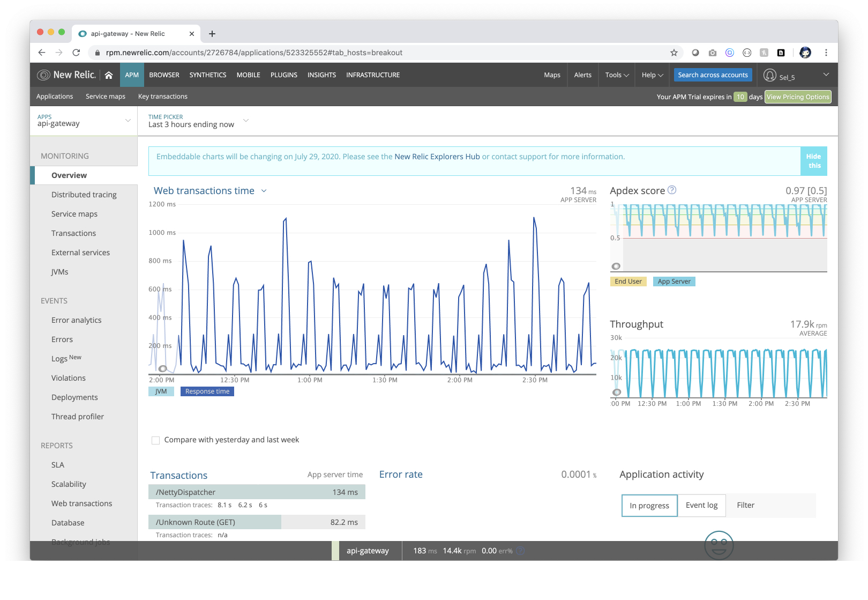Viewport: 868px width, 600px height.
Task: Click View Pricing Options button
Action: 798,97
